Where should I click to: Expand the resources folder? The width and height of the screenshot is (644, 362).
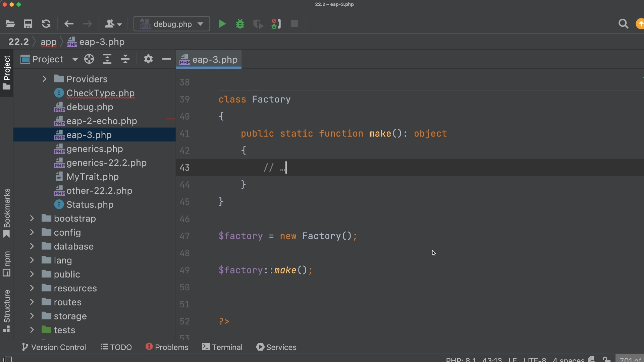[x=32, y=288]
